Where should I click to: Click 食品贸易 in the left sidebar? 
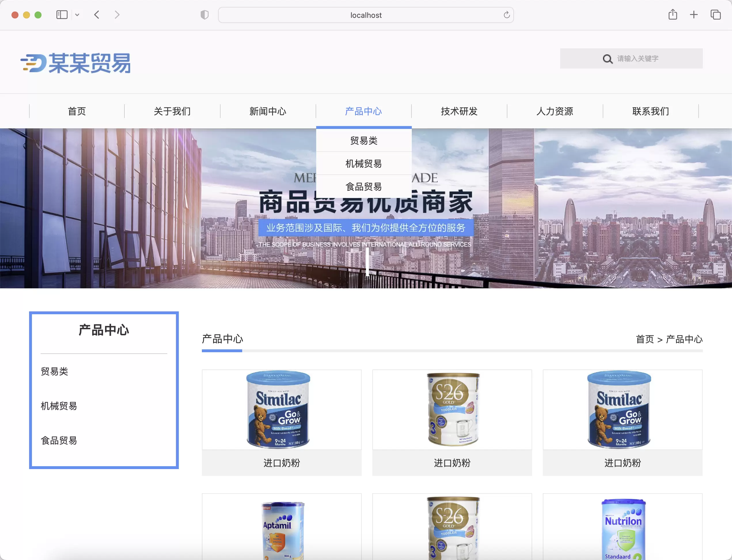[59, 440]
